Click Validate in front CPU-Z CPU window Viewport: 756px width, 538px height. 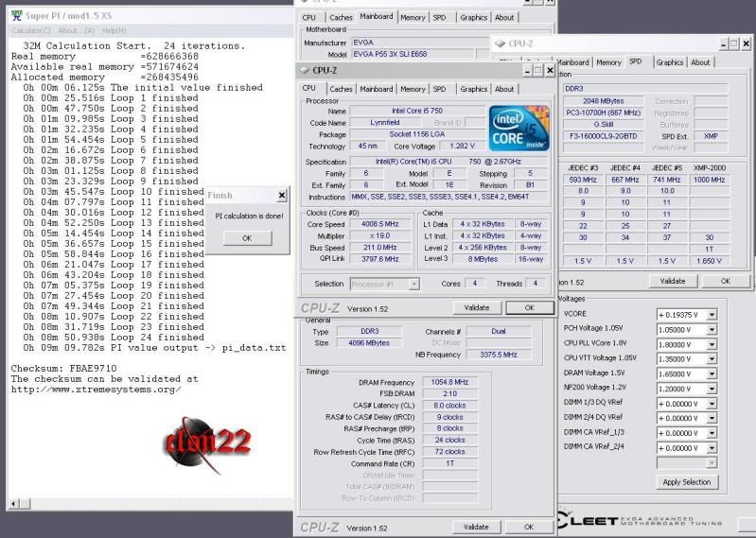476,308
